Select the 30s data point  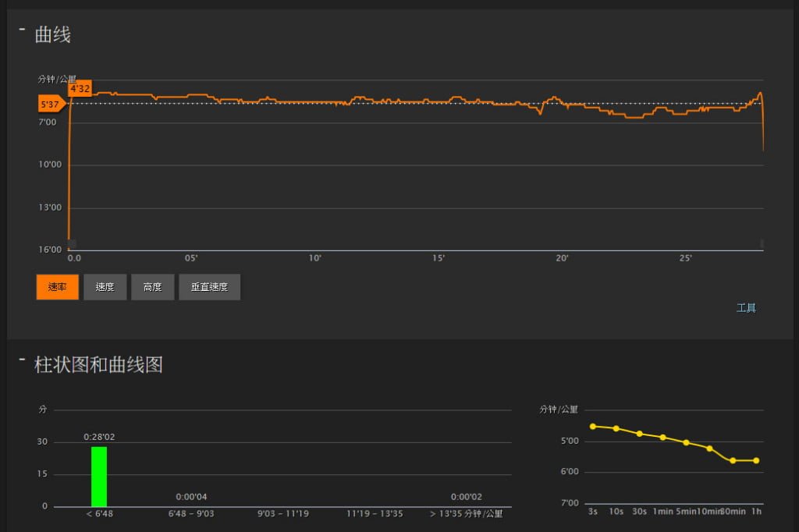[640, 434]
